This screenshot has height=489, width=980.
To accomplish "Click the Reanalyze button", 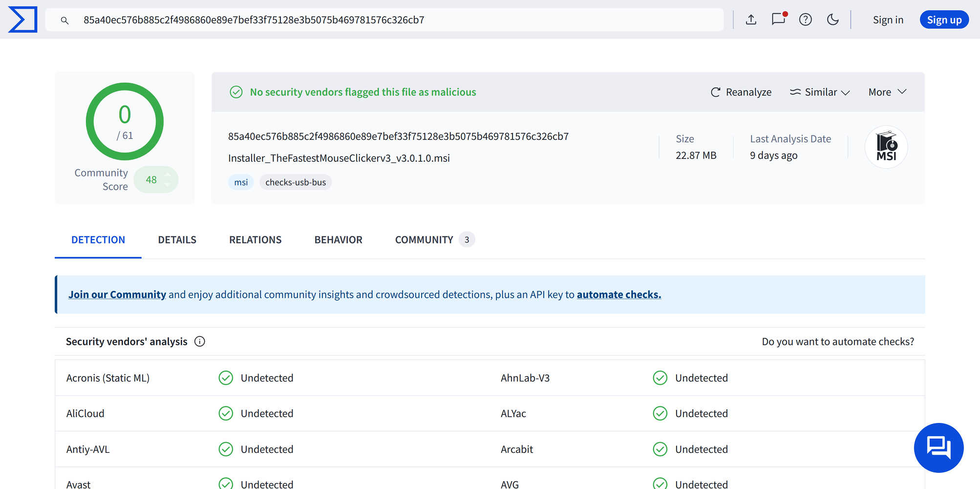I will point(741,92).
